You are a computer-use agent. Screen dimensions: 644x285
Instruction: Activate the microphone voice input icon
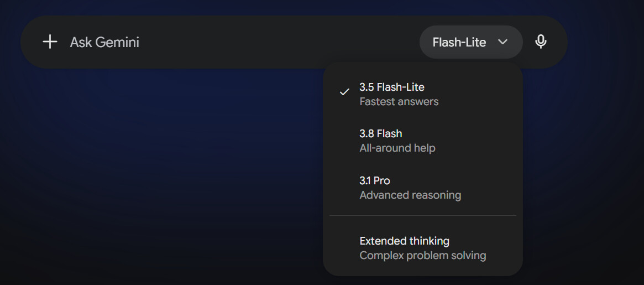click(541, 42)
